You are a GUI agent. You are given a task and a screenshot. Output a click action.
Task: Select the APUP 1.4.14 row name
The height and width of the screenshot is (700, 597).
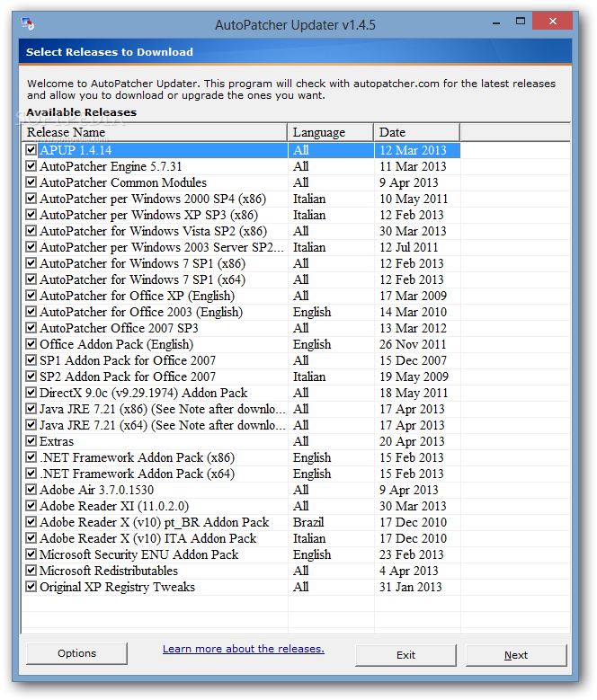[x=76, y=150]
